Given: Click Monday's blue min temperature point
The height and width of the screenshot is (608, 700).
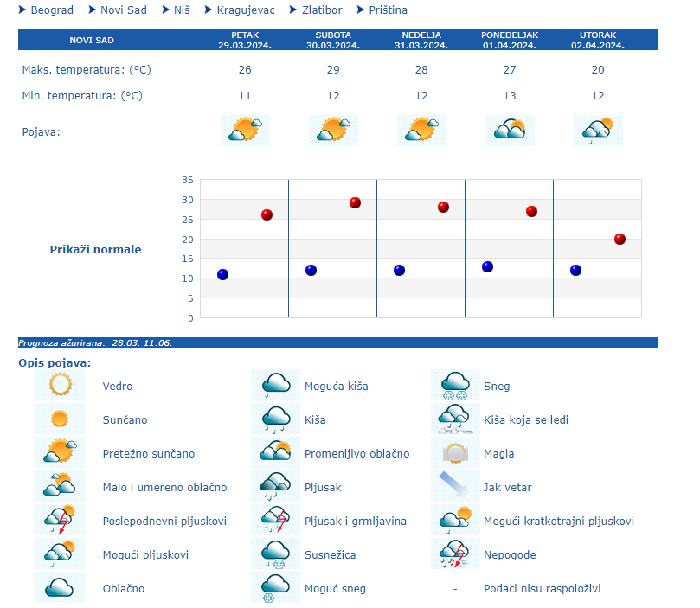Looking at the screenshot, I should pos(487,266).
